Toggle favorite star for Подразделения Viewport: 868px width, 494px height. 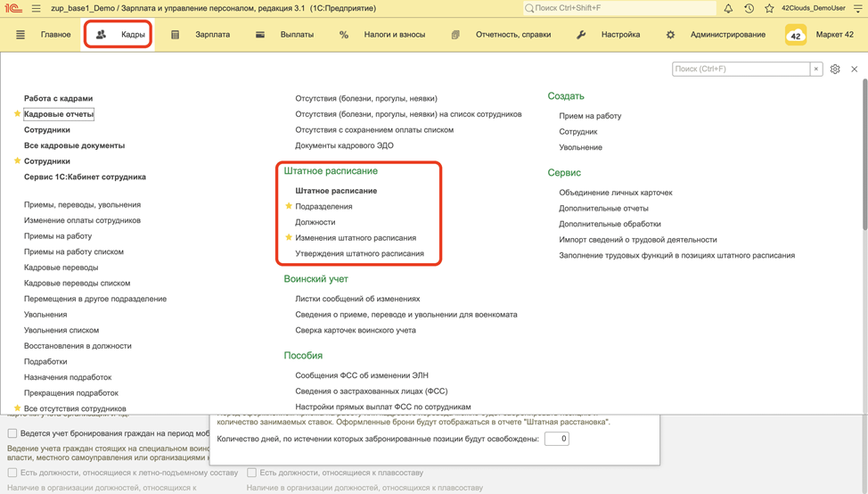click(x=289, y=206)
